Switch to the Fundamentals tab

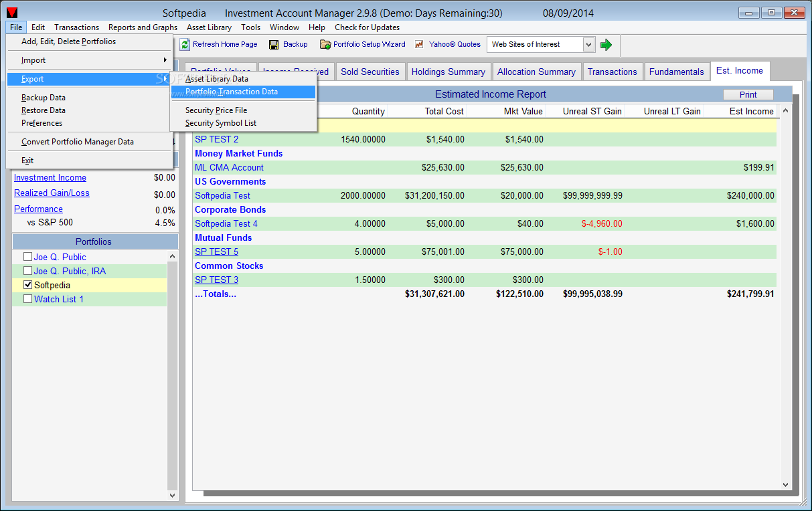point(676,72)
